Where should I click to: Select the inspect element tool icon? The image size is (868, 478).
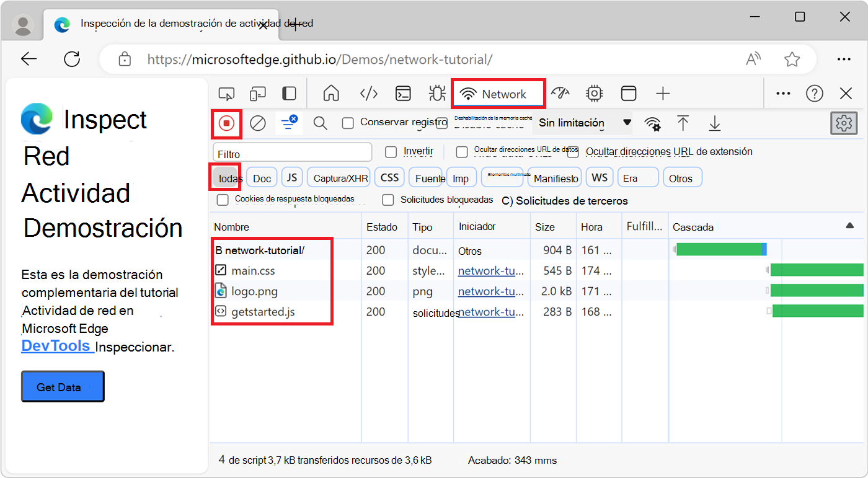tap(226, 93)
